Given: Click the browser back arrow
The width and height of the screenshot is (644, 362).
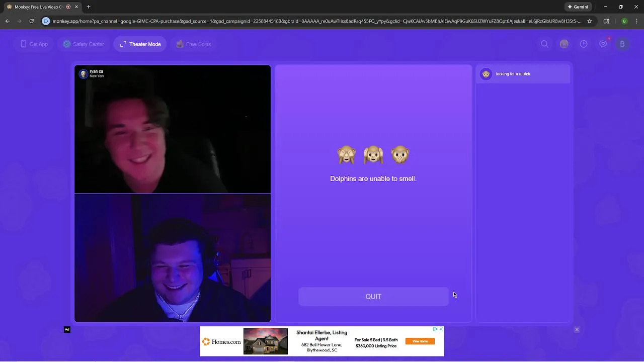Looking at the screenshot, I should pos(7,21).
